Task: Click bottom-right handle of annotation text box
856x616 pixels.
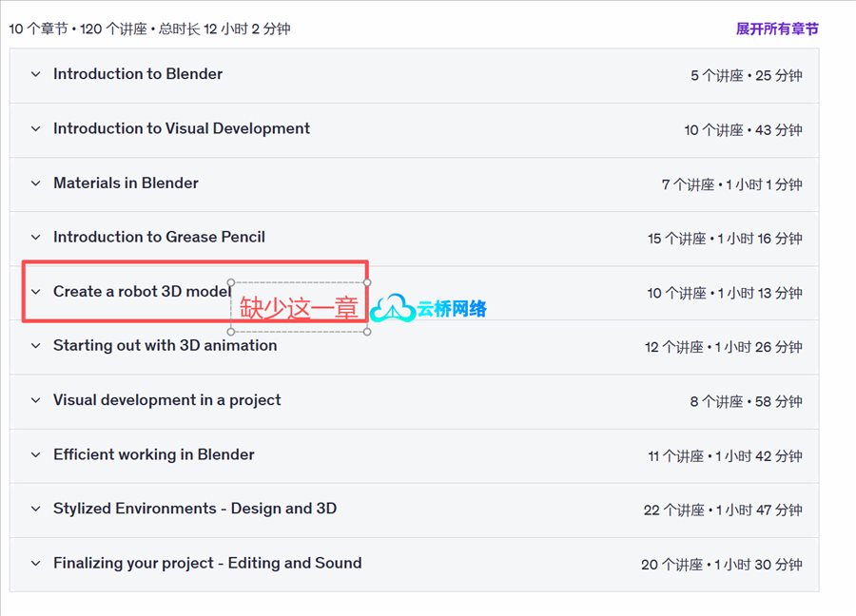Action: [367, 332]
